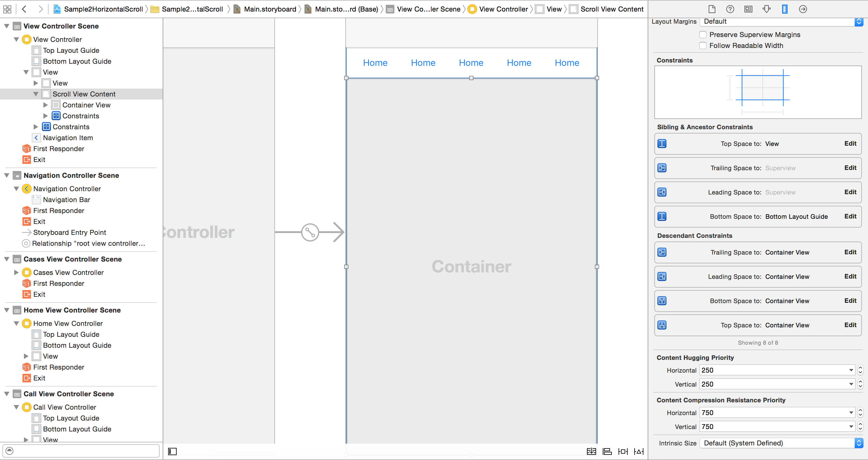Expand the Container View tree item

(x=46, y=105)
